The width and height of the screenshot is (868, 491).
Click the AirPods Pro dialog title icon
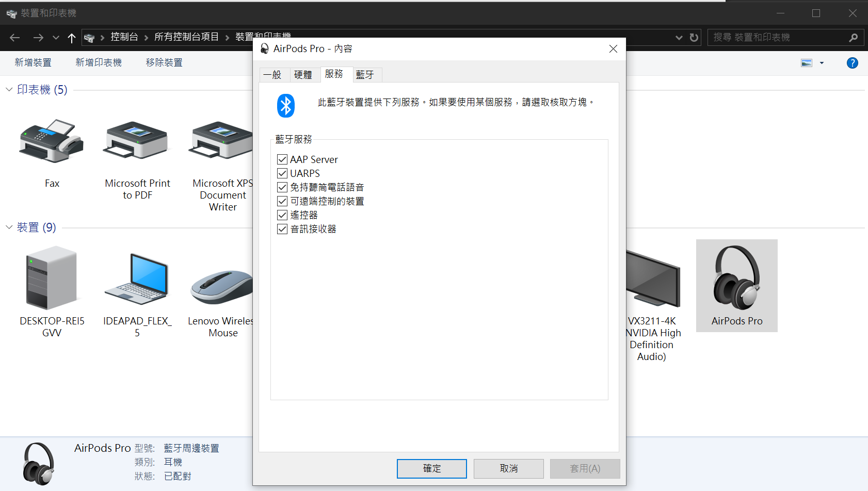coord(265,48)
